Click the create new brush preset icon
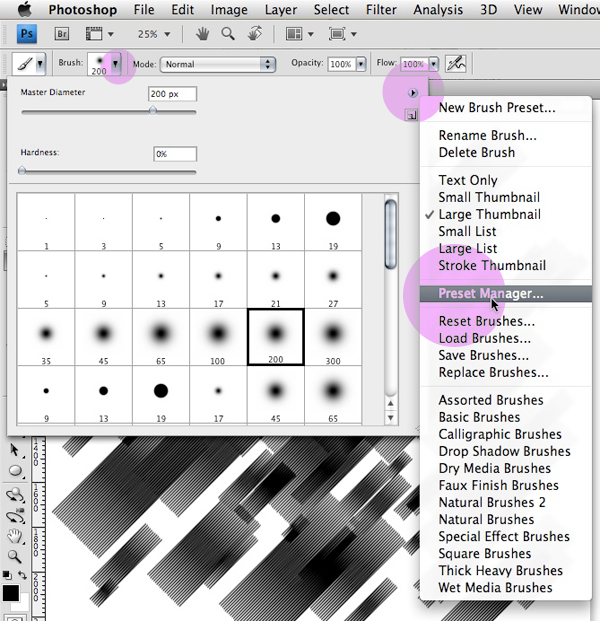 [411, 115]
